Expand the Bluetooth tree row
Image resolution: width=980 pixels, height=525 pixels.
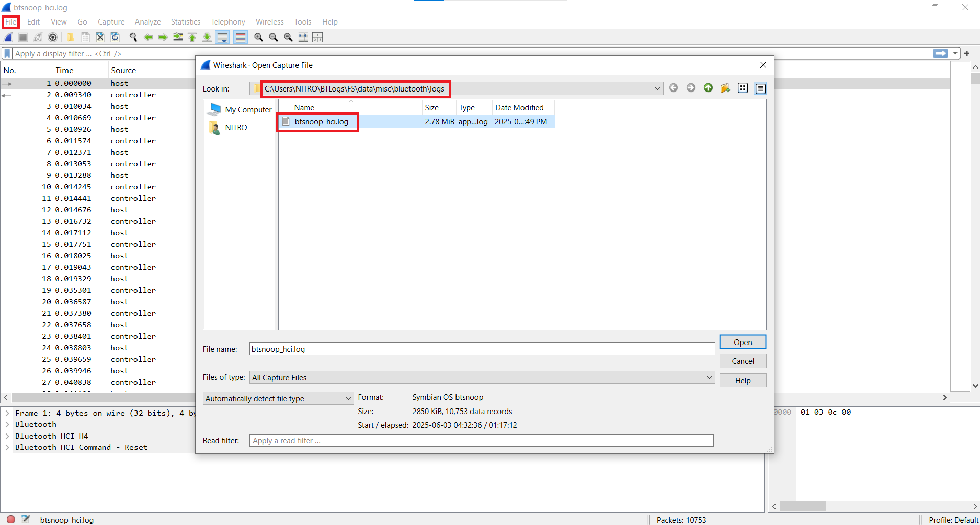coord(7,424)
